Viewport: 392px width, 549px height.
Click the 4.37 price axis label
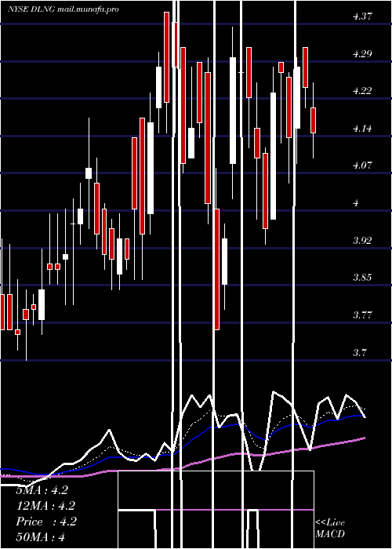[x=362, y=16]
